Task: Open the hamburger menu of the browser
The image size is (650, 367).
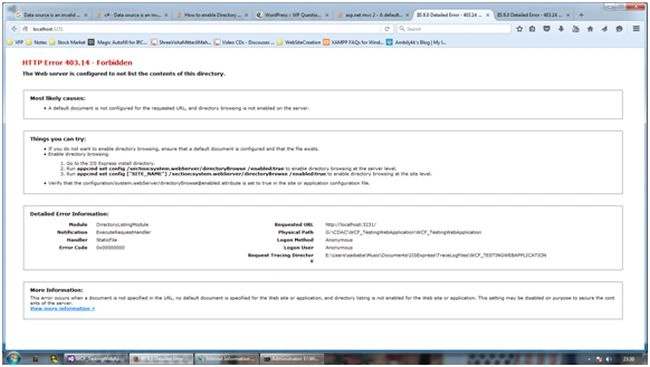Action: [x=636, y=29]
